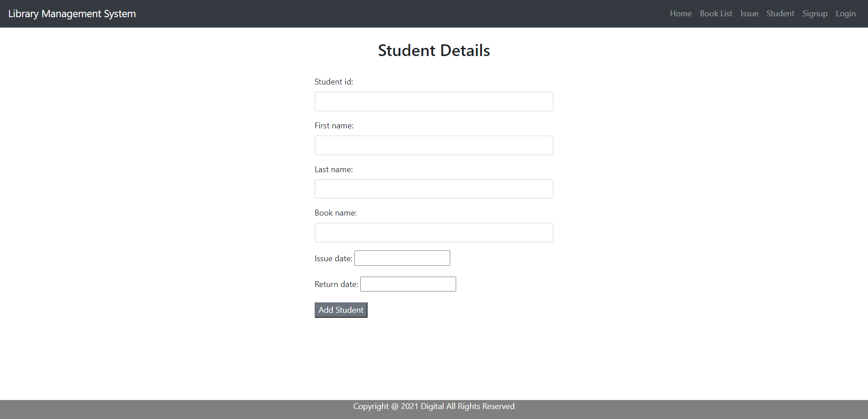Click the Add Student button
Image resolution: width=868 pixels, height=419 pixels.
(340, 310)
